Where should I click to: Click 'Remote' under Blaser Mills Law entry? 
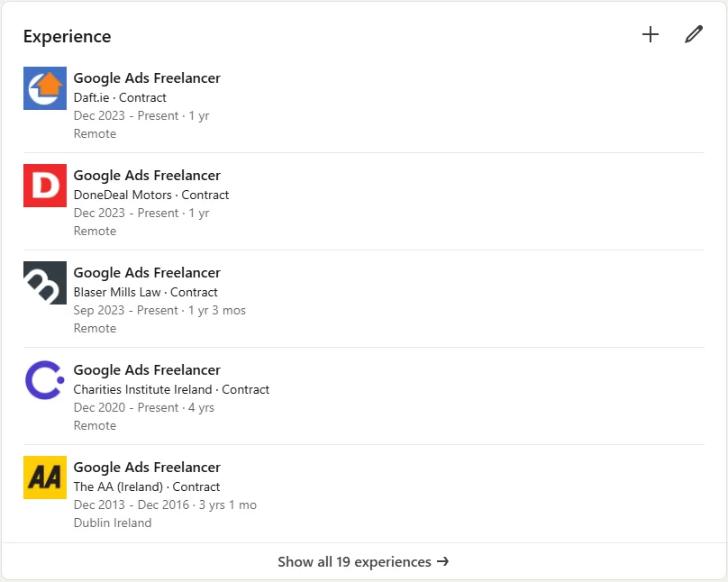pyautogui.click(x=95, y=328)
